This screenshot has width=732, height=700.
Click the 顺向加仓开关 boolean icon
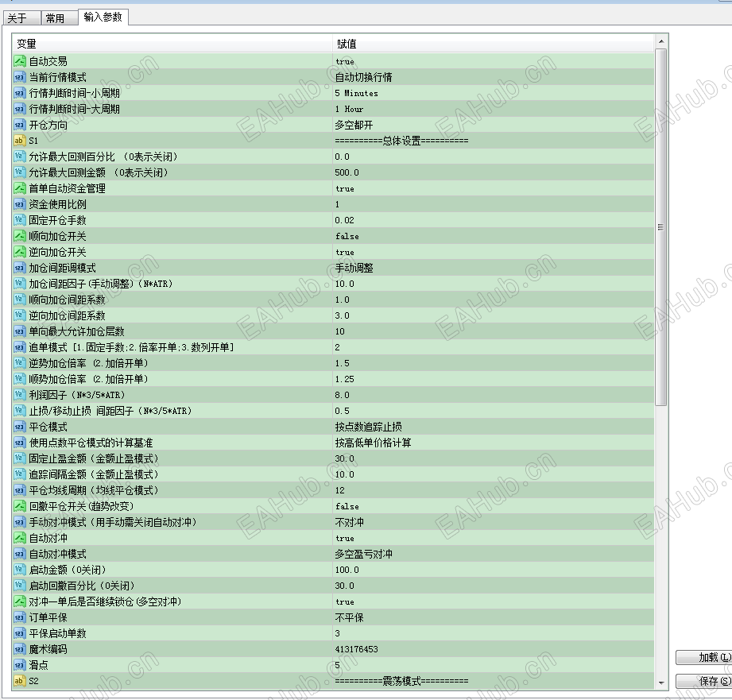coord(19,236)
